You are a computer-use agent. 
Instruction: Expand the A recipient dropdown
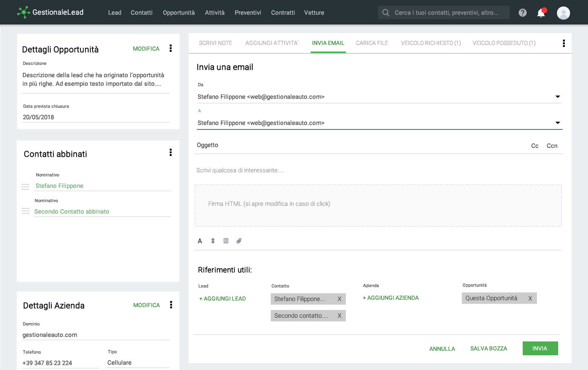coord(558,123)
